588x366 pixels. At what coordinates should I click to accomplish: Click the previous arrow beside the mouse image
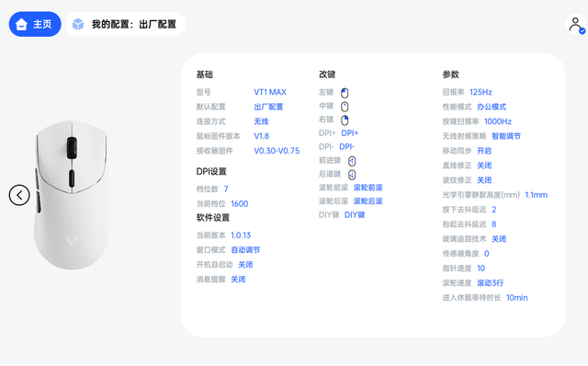click(x=19, y=195)
